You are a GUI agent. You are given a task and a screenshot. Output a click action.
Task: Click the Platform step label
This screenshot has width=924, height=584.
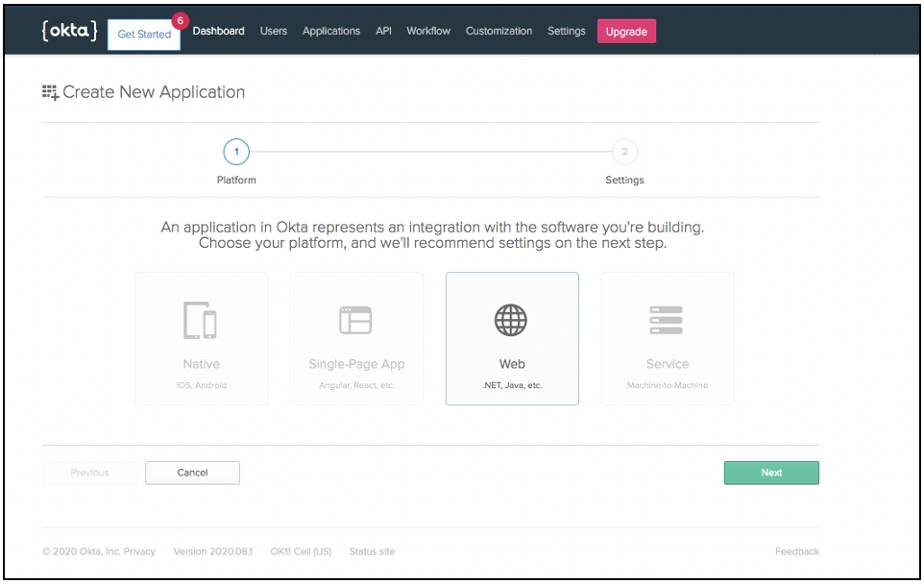(x=236, y=180)
